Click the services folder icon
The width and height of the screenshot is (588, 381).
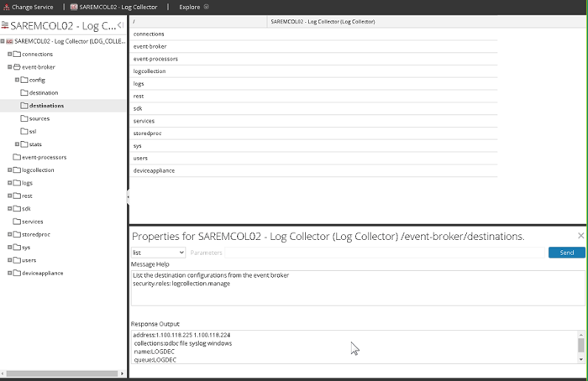coord(17,222)
